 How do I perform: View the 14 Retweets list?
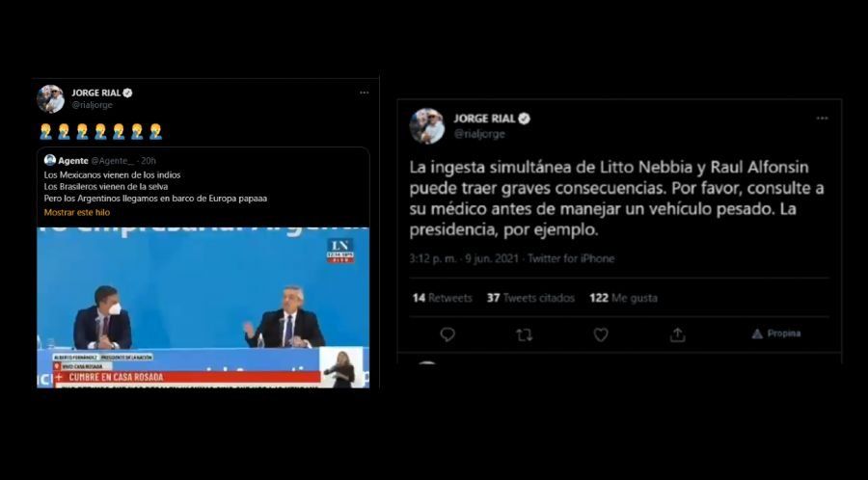(442, 298)
